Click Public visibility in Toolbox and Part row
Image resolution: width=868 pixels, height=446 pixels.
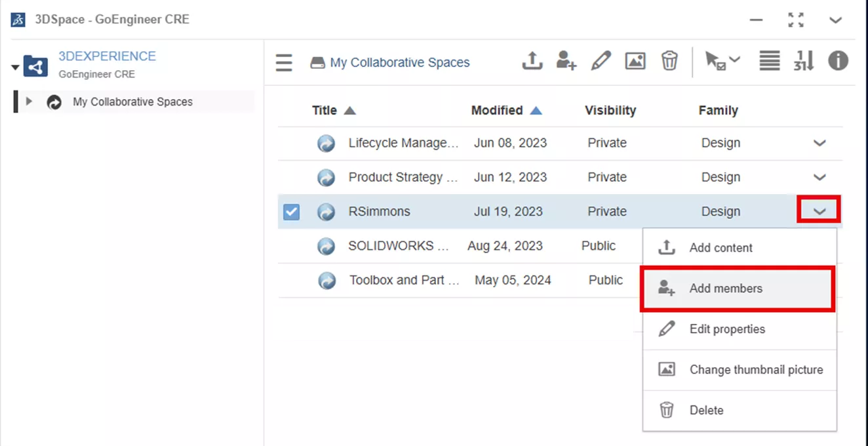pyautogui.click(x=606, y=280)
